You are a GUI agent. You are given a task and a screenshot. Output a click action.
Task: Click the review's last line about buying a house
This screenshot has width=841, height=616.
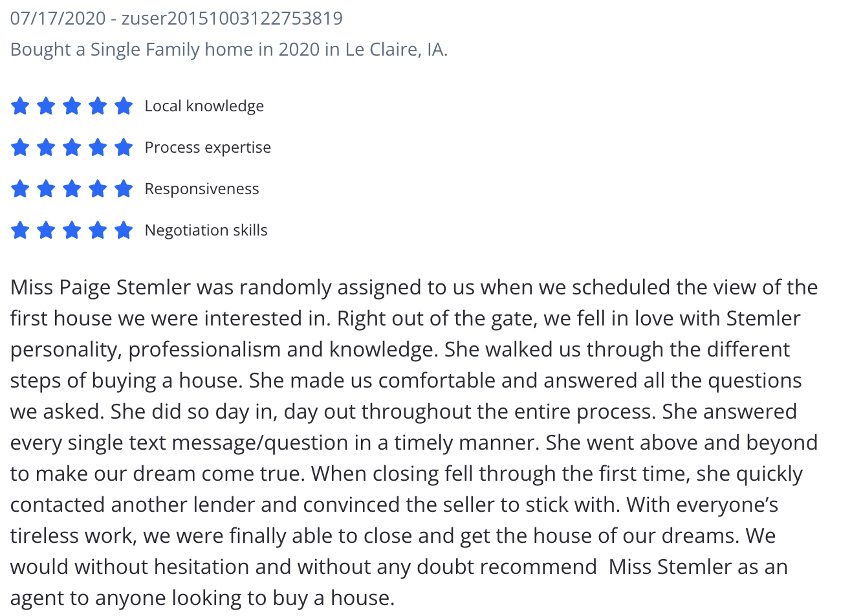pyautogui.click(x=202, y=598)
